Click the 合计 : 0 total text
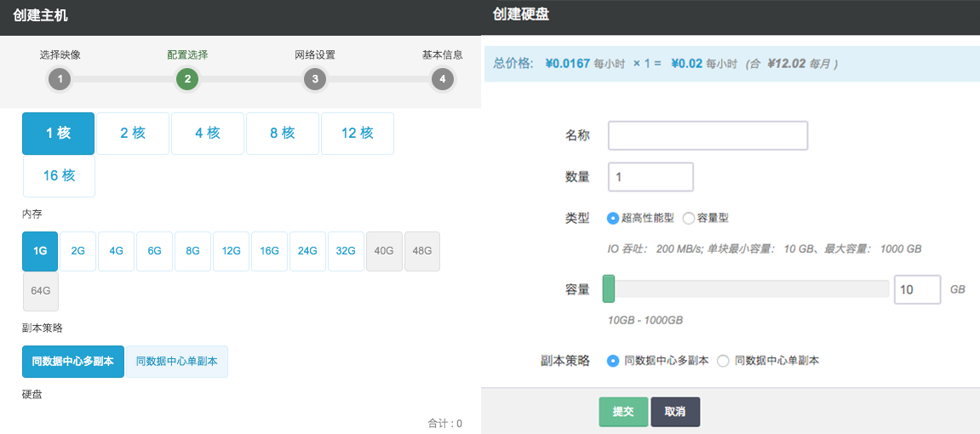The width and height of the screenshot is (980, 434). tap(445, 424)
